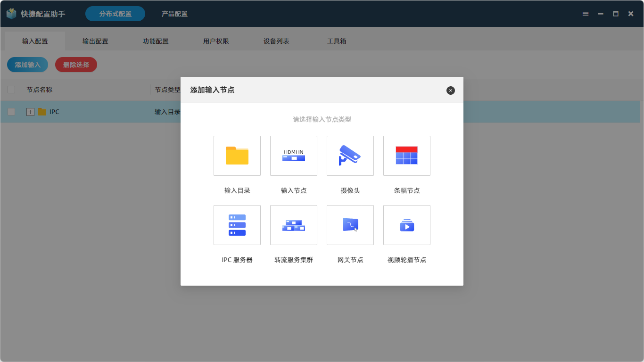Pick the 摄像头 camera icon
Image resolution: width=644 pixels, height=362 pixels.
(x=350, y=156)
